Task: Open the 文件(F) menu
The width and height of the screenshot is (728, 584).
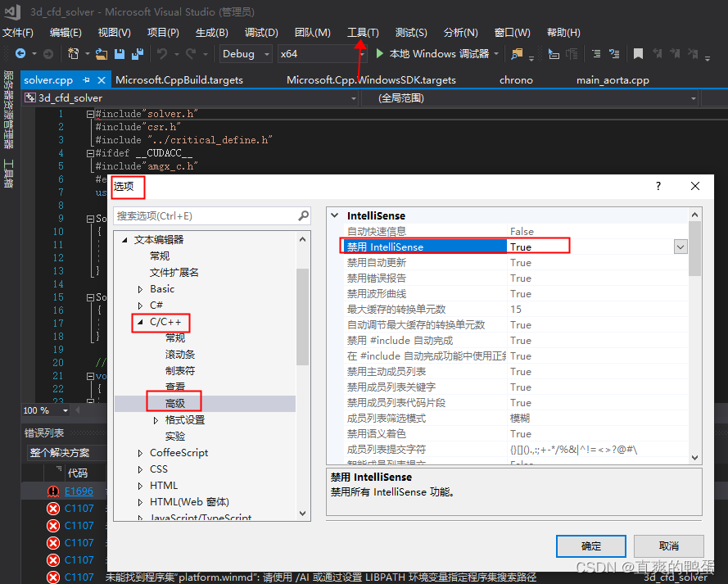Action: [18, 33]
